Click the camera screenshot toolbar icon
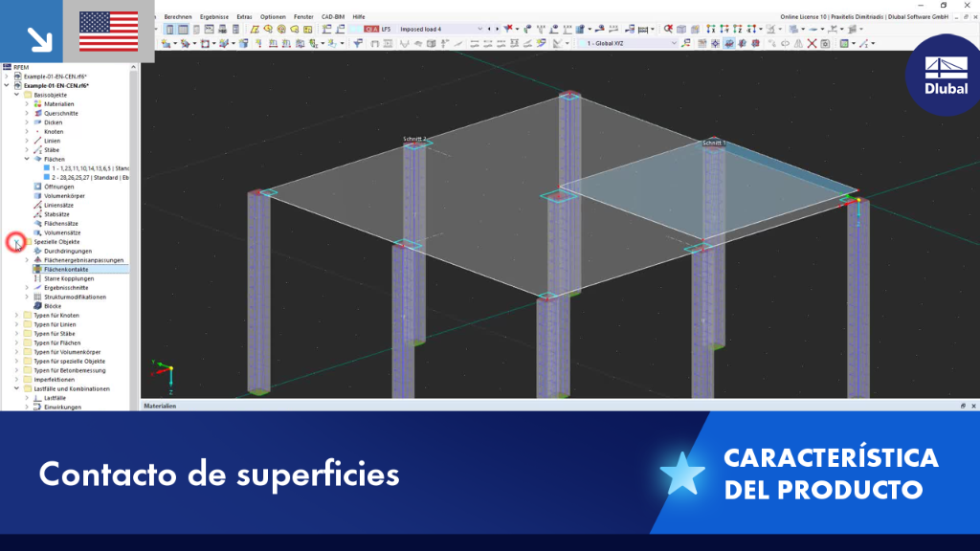Image resolution: width=980 pixels, height=551 pixels. tap(825, 43)
